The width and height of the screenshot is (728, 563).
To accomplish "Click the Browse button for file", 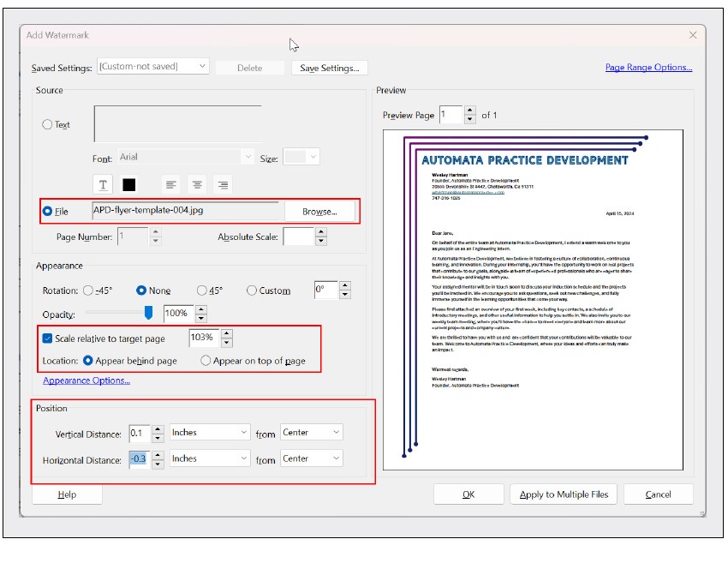I will click(x=319, y=212).
